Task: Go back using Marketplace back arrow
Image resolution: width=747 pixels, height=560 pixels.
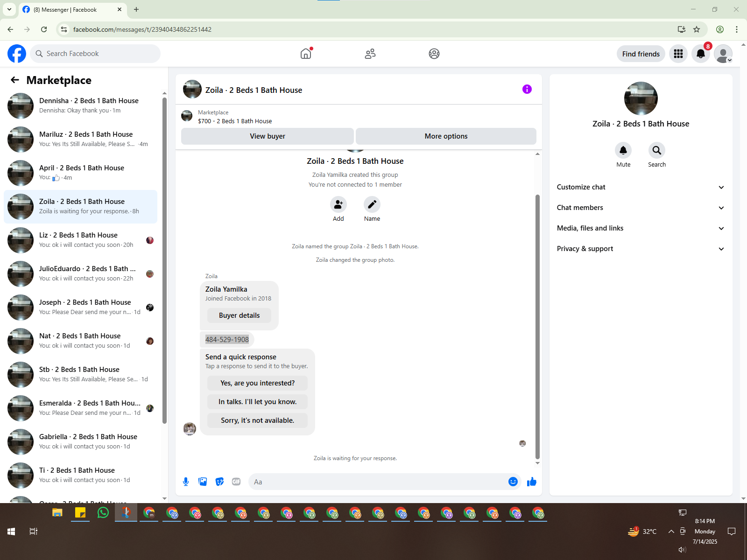Action: pyautogui.click(x=15, y=80)
